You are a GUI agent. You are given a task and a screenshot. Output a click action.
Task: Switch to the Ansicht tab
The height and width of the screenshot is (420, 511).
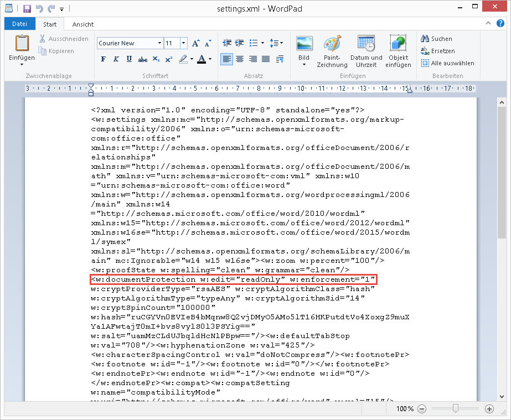coord(82,24)
